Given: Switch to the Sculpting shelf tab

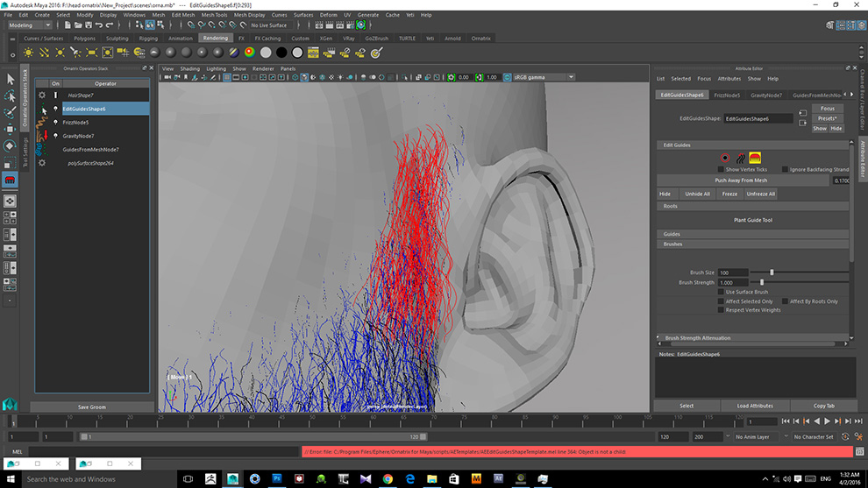Looking at the screenshot, I should (117, 39).
